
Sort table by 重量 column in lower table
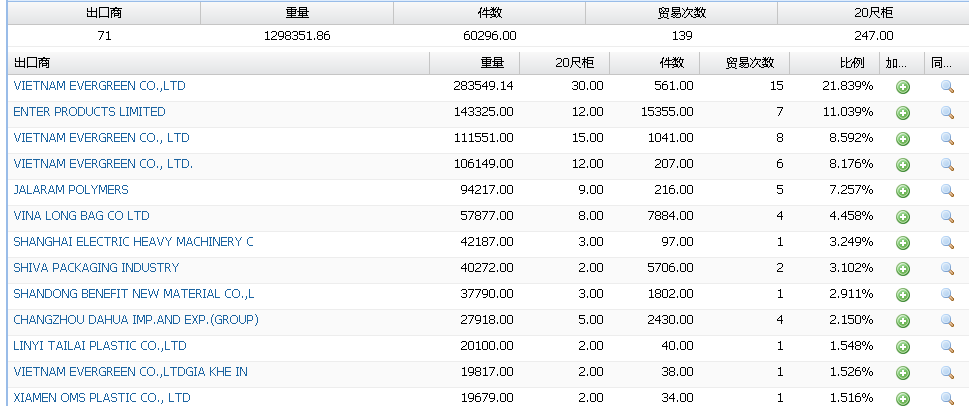click(475, 62)
